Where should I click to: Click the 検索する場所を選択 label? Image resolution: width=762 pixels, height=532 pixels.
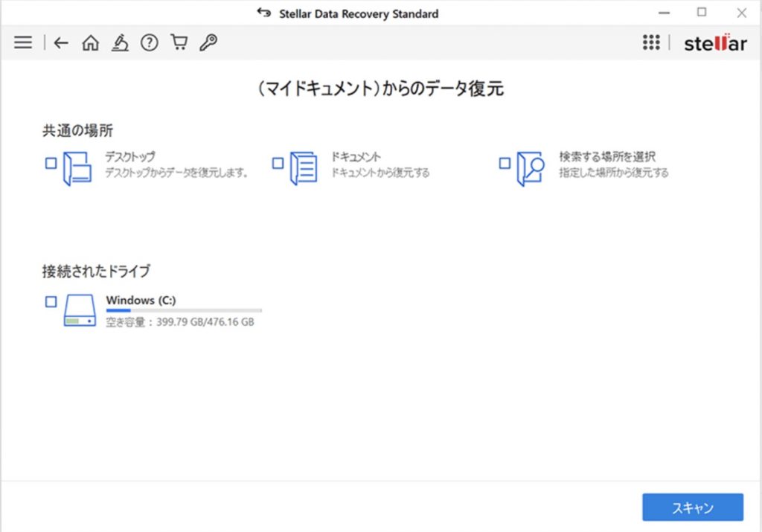[607, 157]
